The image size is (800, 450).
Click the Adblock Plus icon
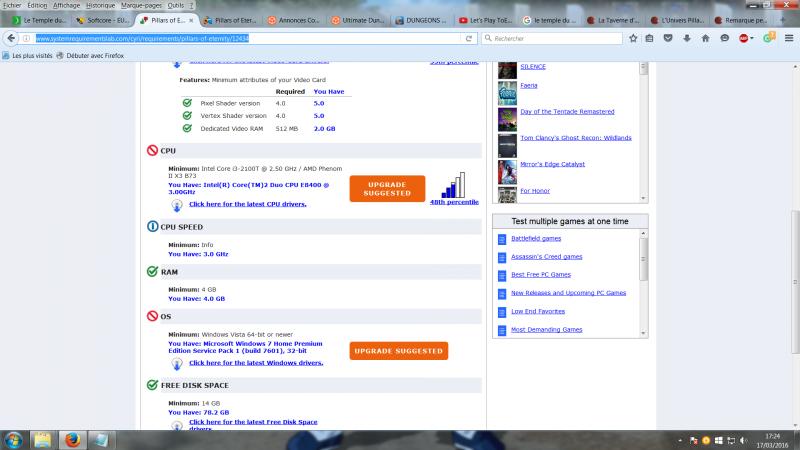[x=743, y=38]
